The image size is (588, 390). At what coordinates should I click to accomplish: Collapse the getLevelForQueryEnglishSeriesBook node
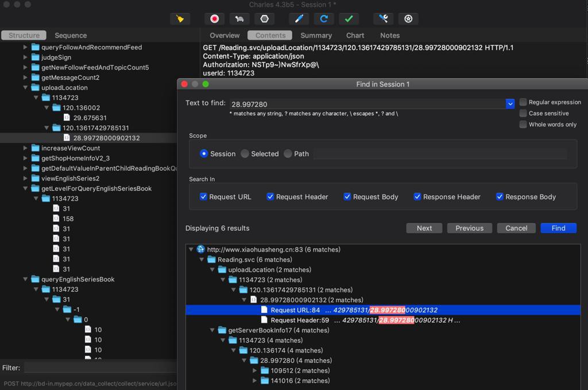point(25,188)
